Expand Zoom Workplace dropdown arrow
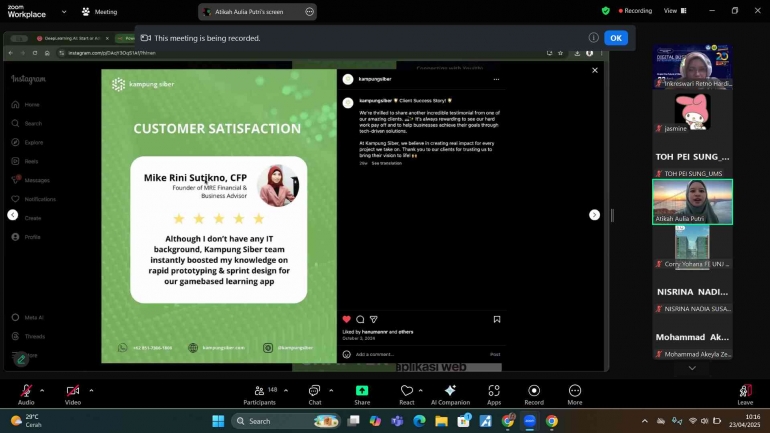This screenshot has width=770, height=433. (x=64, y=12)
